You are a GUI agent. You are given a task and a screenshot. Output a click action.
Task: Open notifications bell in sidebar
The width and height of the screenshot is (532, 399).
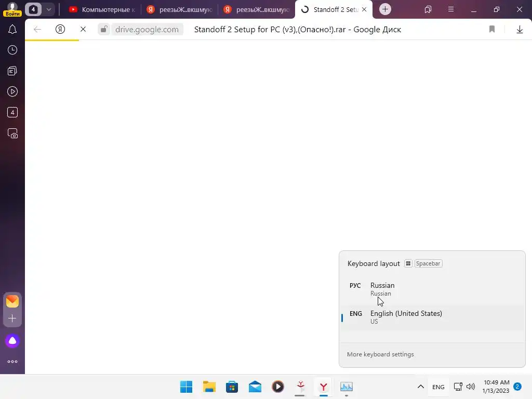[12, 29]
